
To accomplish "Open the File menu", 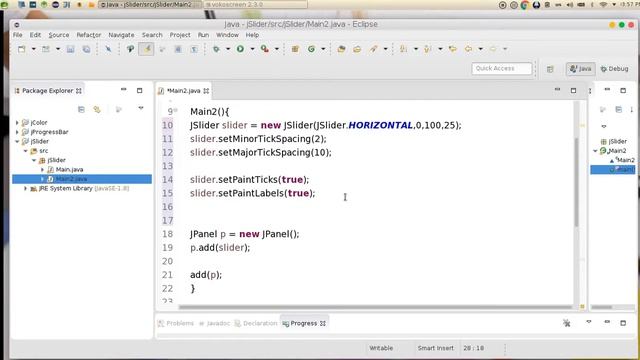I will (18, 35).
